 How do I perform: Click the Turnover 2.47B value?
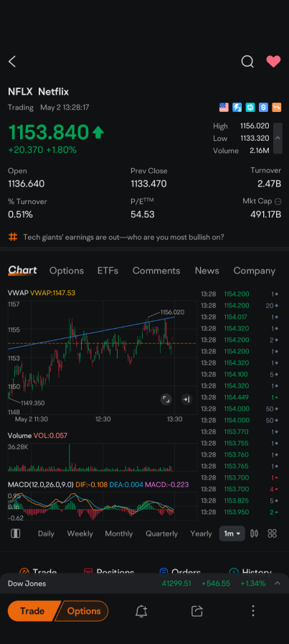pos(270,184)
